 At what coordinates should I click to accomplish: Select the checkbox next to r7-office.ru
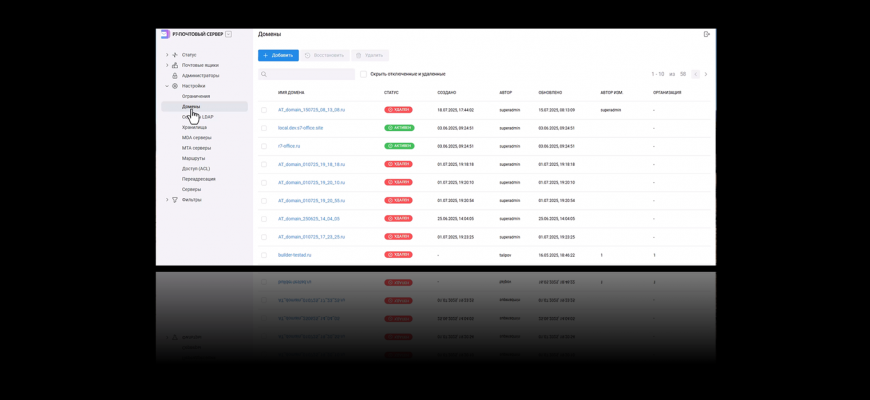(x=264, y=146)
